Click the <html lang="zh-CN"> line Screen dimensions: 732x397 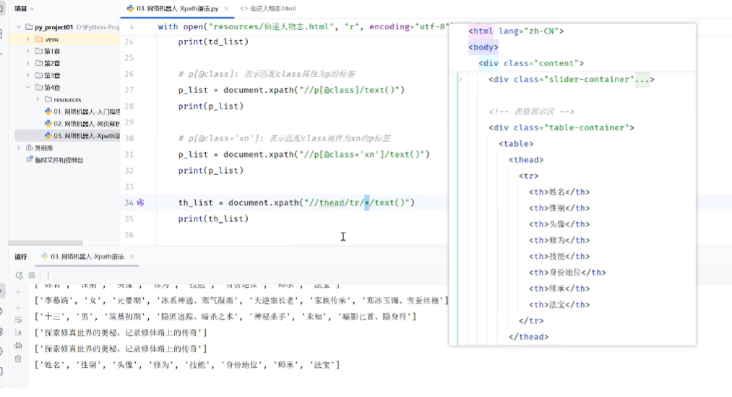pos(516,31)
